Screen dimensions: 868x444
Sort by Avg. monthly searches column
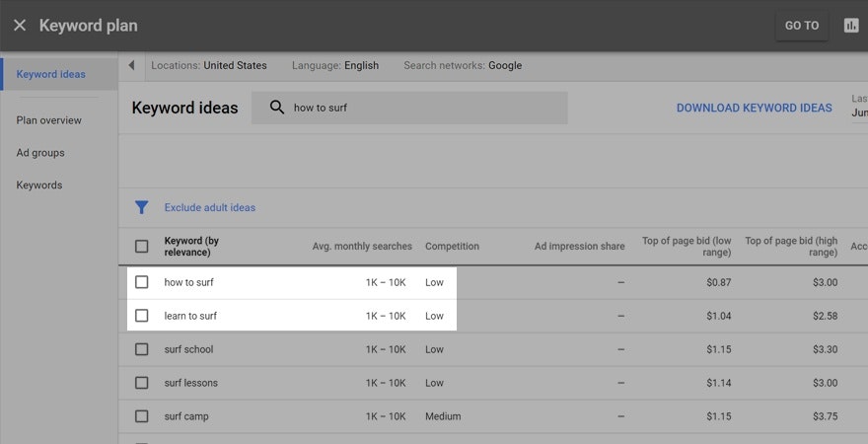(362, 247)
